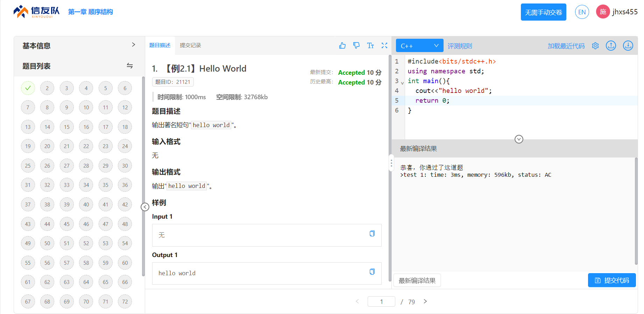Open editor settings gear icon
The height and width of the screenshot is (314, 644).
[595, 46]
